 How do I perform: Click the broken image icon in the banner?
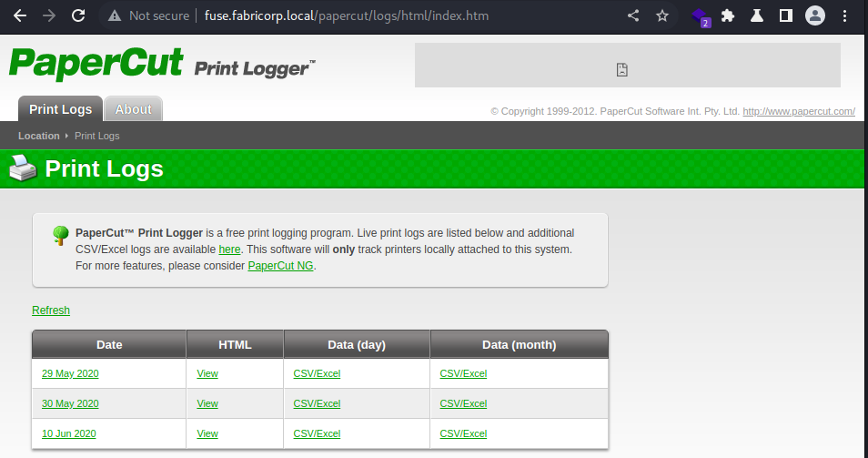pos(622,70)
